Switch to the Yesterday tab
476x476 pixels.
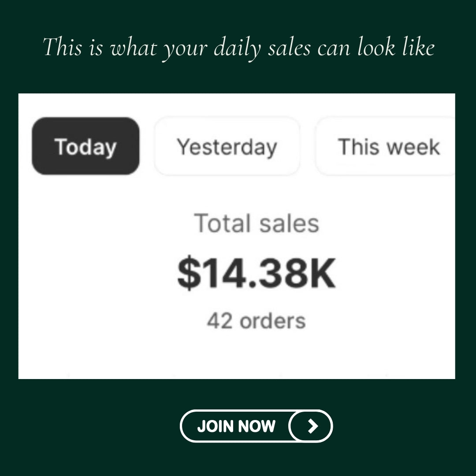click(227, 146)
